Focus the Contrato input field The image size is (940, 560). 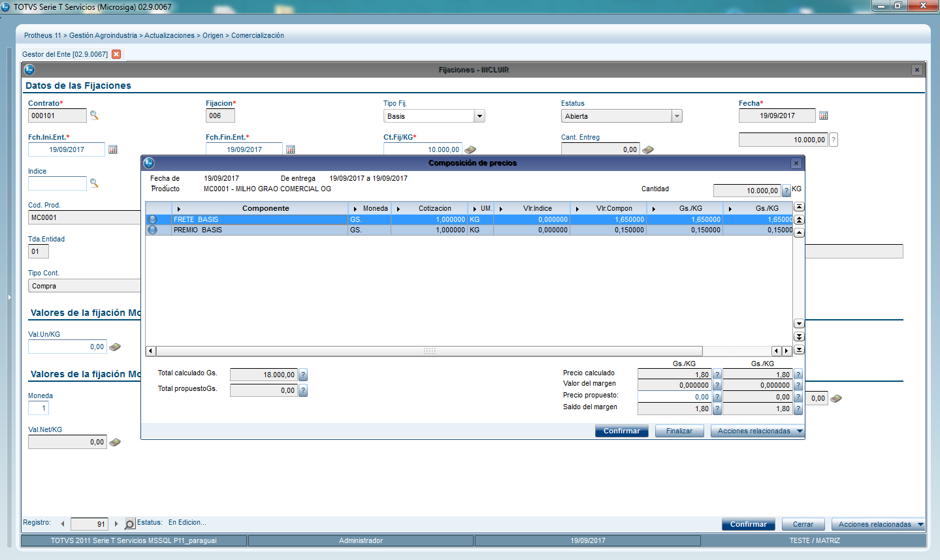tap(57, 116)
